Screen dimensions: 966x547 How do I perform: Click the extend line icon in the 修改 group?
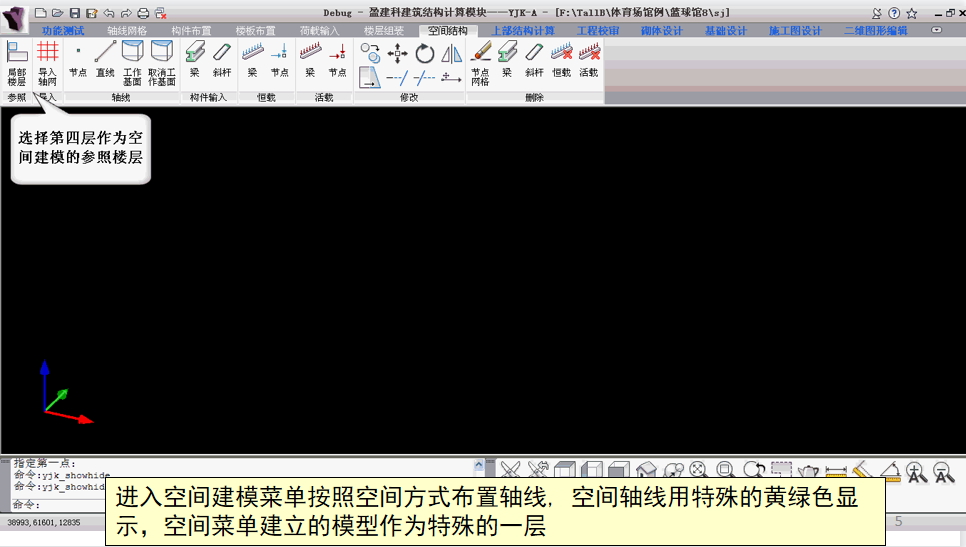tap(424, 78)
